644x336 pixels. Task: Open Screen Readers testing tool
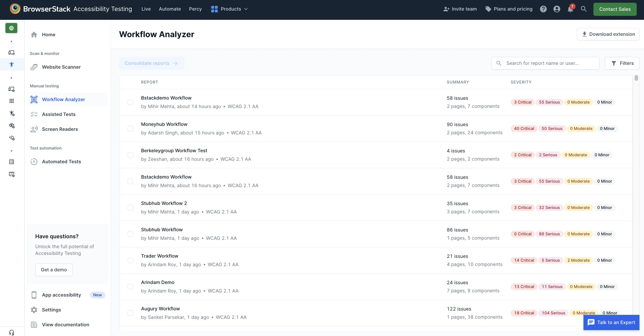[x=60, y=129]
